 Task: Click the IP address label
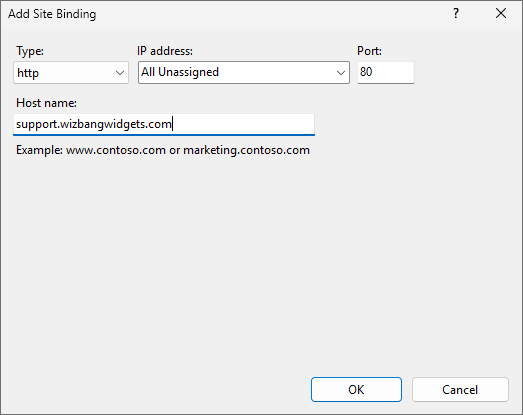click(165, 51)
